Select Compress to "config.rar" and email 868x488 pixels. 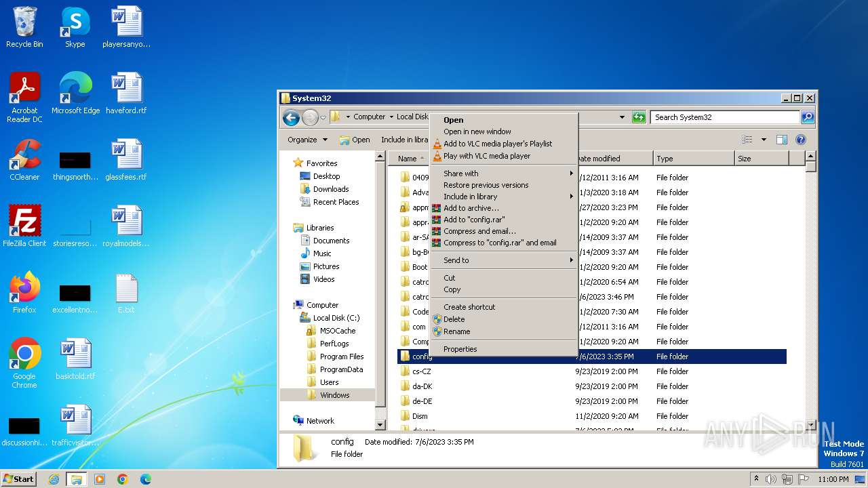503,243
